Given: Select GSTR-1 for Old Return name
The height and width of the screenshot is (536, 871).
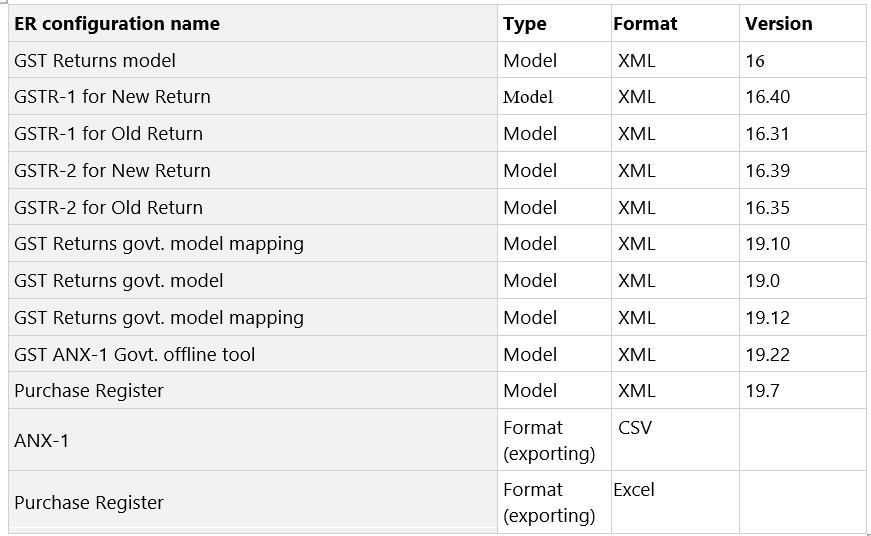Looking at the screenshot, I should [108, 133].
